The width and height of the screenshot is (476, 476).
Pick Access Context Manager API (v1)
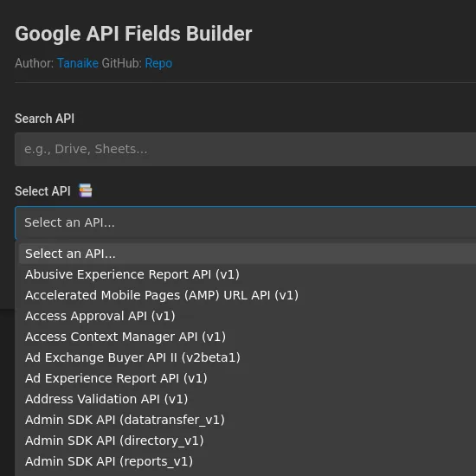coord(248,337)
